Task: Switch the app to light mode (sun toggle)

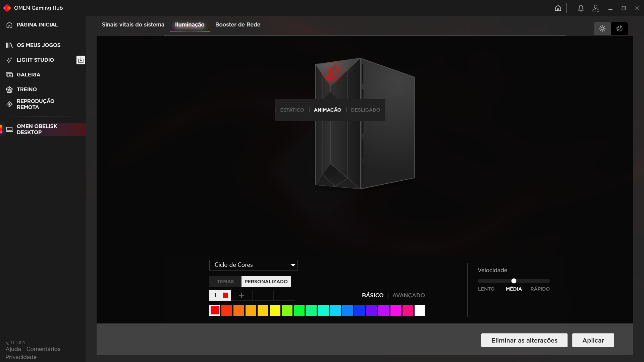Action: pyautogui.click(x=602, y=28)
